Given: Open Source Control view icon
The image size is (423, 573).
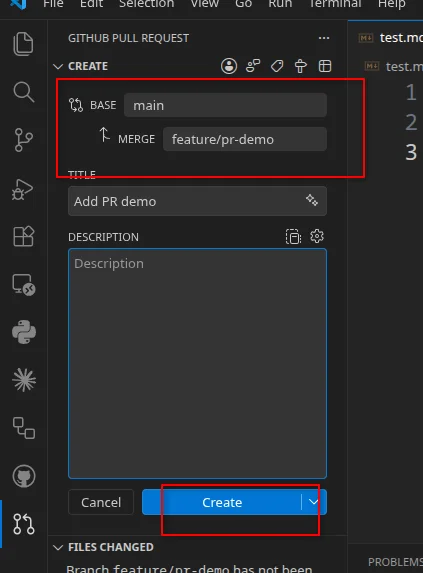Looking at the screenshot, I should point(24,140).
